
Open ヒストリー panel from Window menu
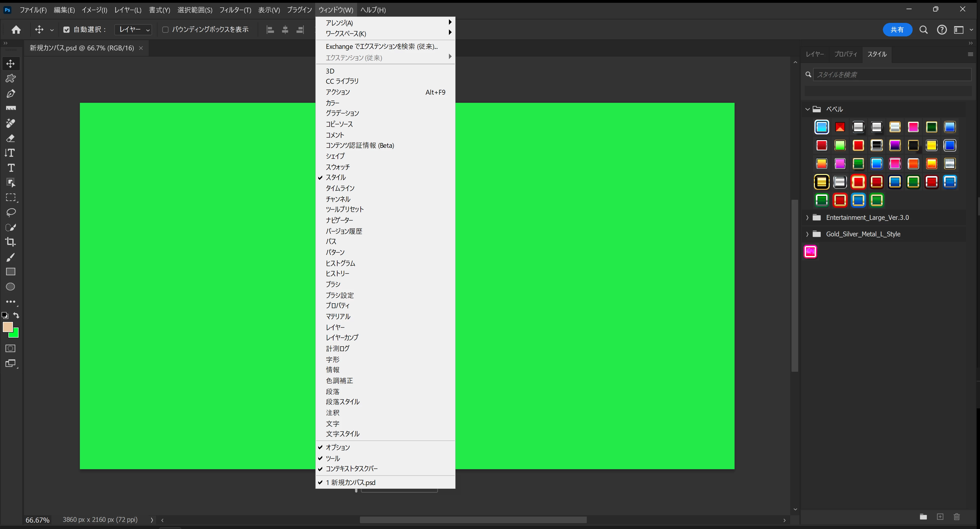(337, 274)
